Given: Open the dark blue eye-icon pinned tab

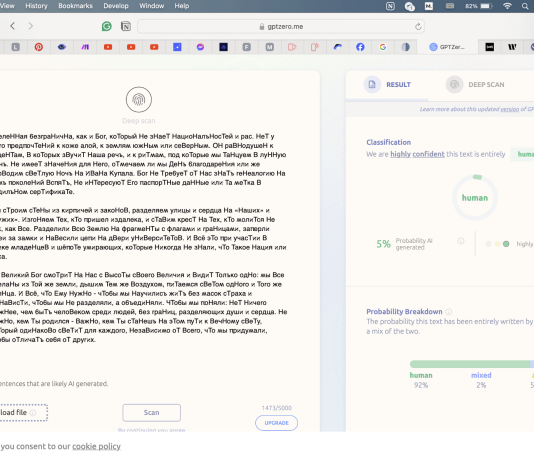Looking at the screenshot, I should point(62,47).
